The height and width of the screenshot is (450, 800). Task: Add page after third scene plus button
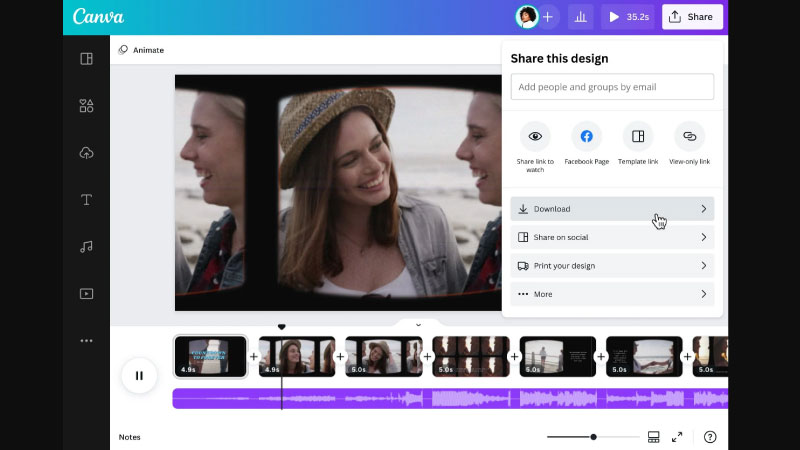(427, 357)
